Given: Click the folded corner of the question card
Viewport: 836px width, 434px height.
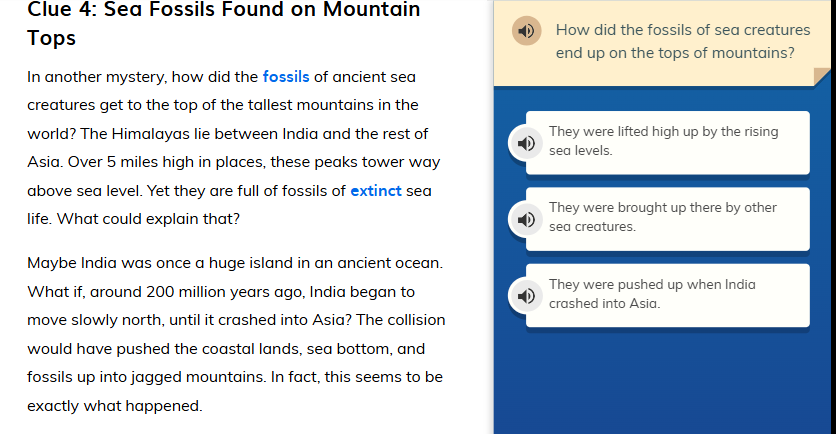Looking at the screenshot, I should [822, 76].
